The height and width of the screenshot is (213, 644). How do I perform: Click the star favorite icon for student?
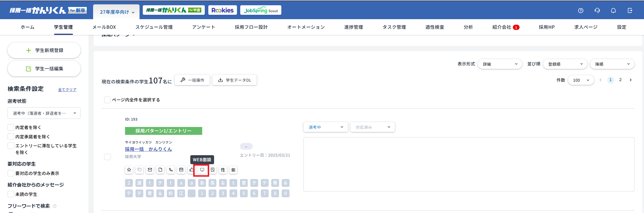[x=129, y=170]
